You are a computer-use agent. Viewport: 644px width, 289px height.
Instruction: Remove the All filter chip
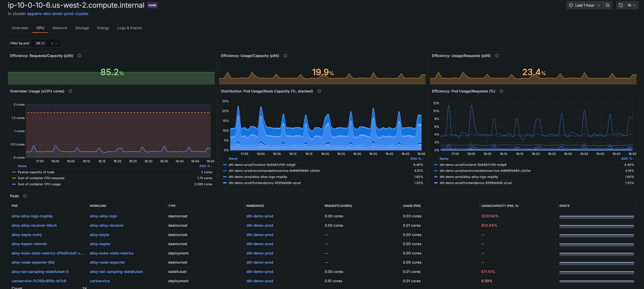[x=43, y=43]
